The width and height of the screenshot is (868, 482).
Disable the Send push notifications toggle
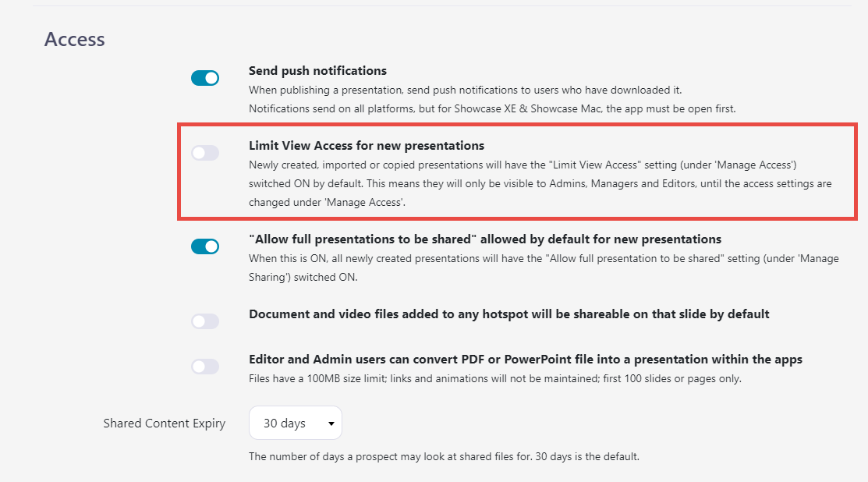(x=205, y=78)
